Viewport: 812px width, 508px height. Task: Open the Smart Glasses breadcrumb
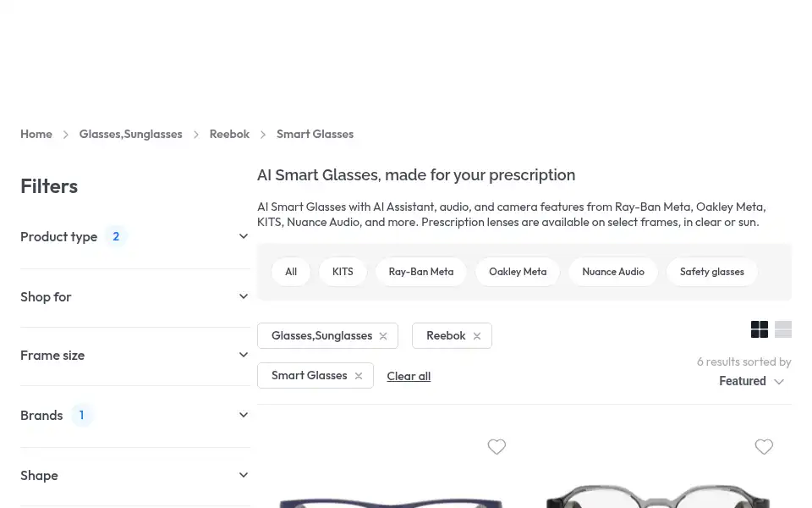315,135
